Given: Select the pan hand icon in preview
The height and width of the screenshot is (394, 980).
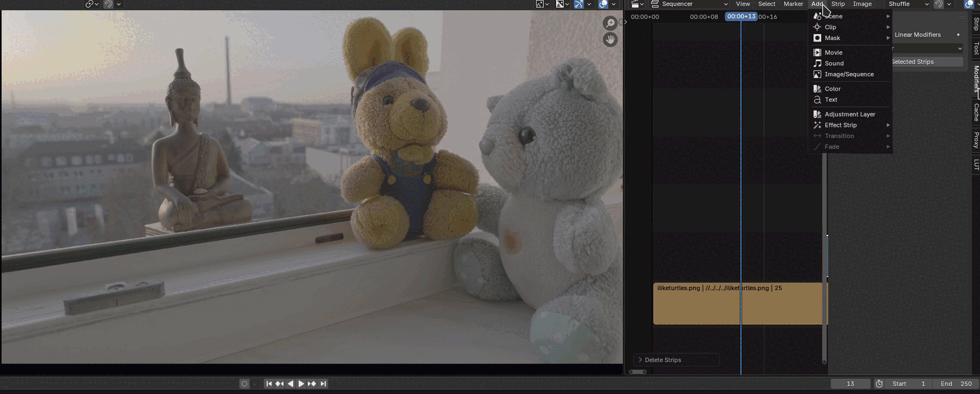Looking at the screenshot, I should (610, 40).
